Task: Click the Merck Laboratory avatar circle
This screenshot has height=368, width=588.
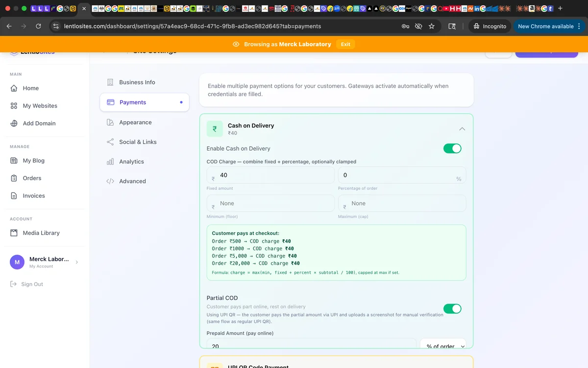Action: [x=17, y=262]
